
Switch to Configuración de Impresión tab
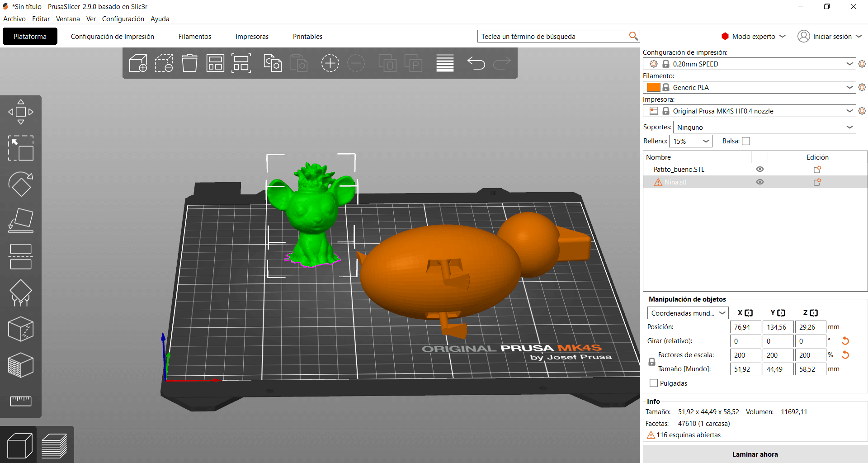[113, 37]
